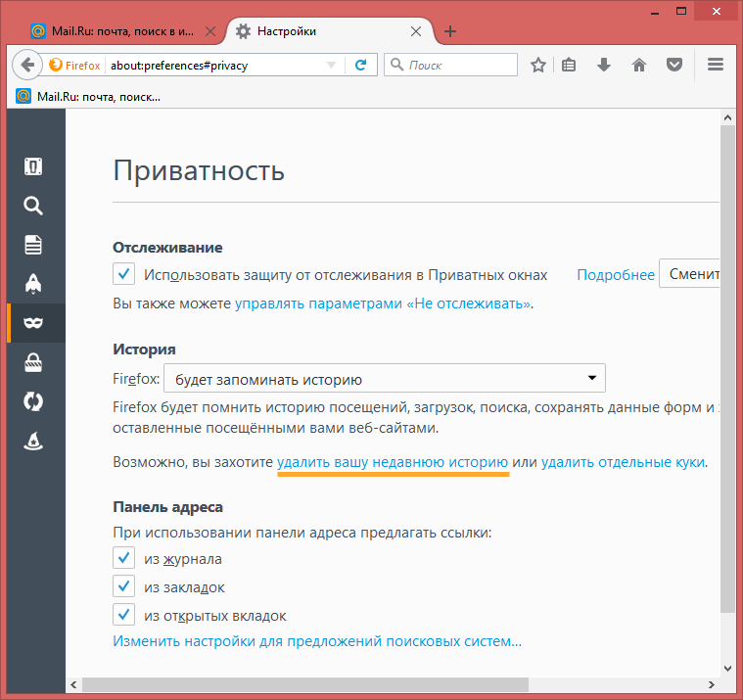The width and height of the screenshot is (743, 700).
Task: Bookmark this page with the star
Action: click(x=538, y=65)
